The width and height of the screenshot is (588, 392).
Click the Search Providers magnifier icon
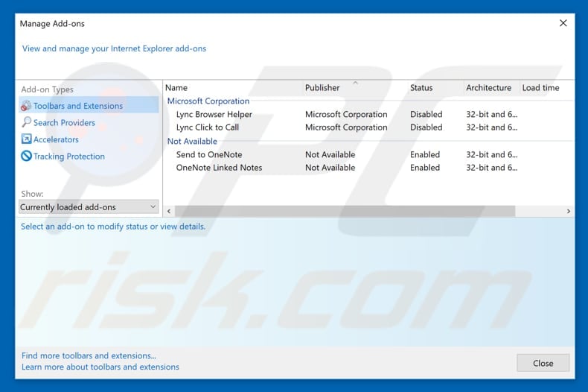click(26, 122)
